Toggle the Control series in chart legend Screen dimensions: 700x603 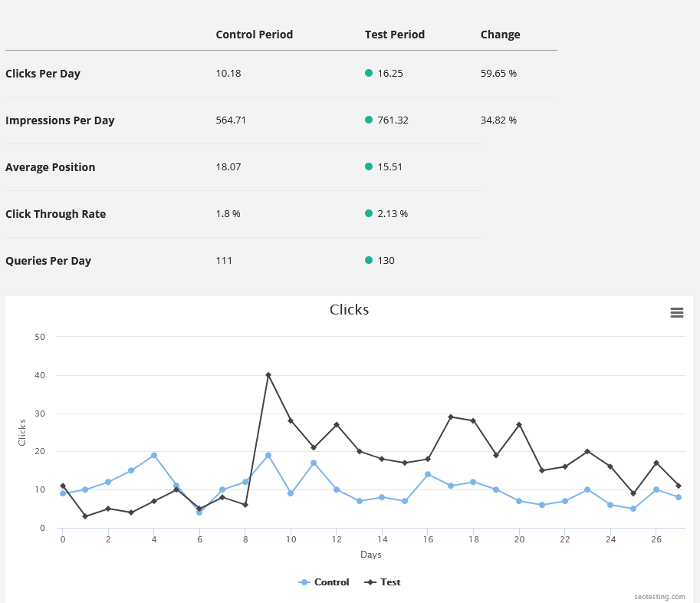(324, 582)
